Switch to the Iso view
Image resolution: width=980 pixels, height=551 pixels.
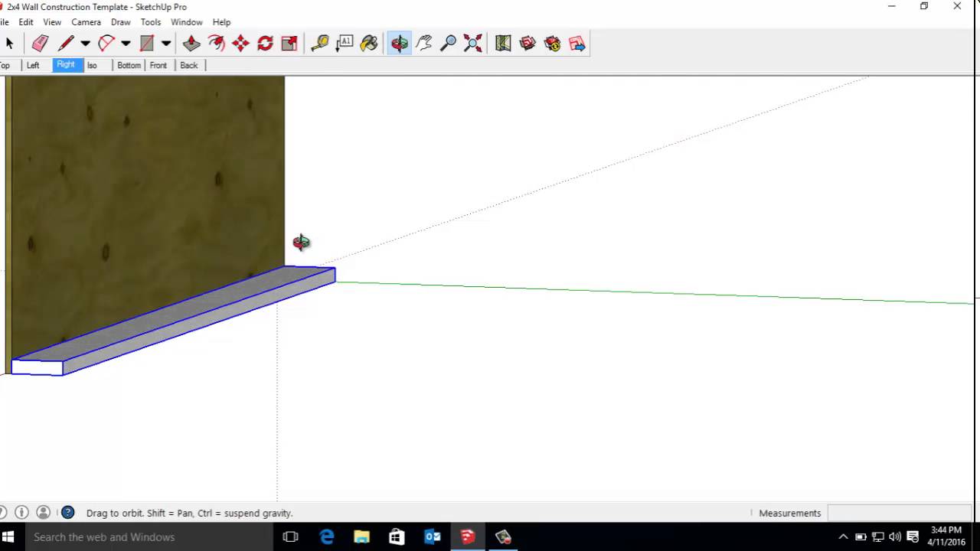(x=92, y=65)
